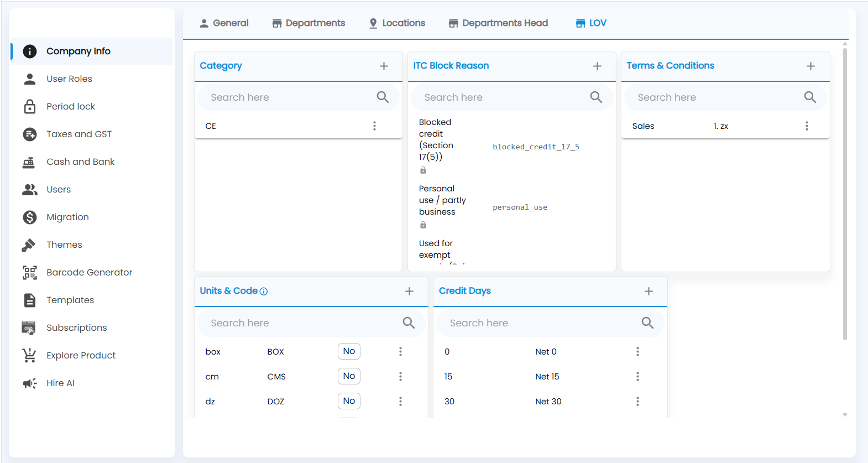
Task: Add new ITC Block Reason entry
Action: 597,66
